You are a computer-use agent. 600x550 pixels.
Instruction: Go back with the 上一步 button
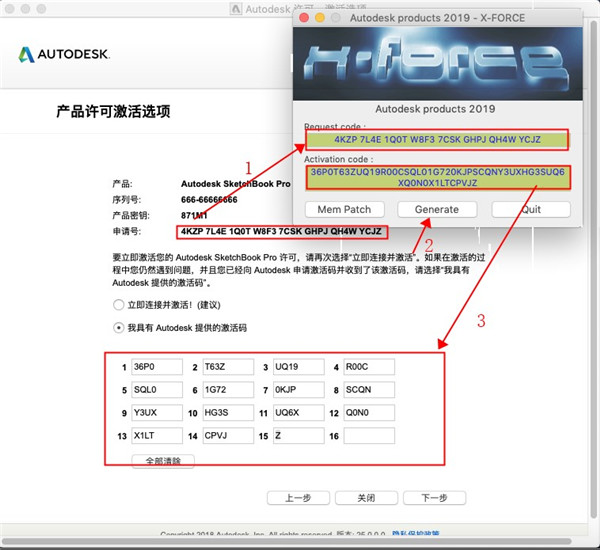pyautogui.click(x=298, y=498)
